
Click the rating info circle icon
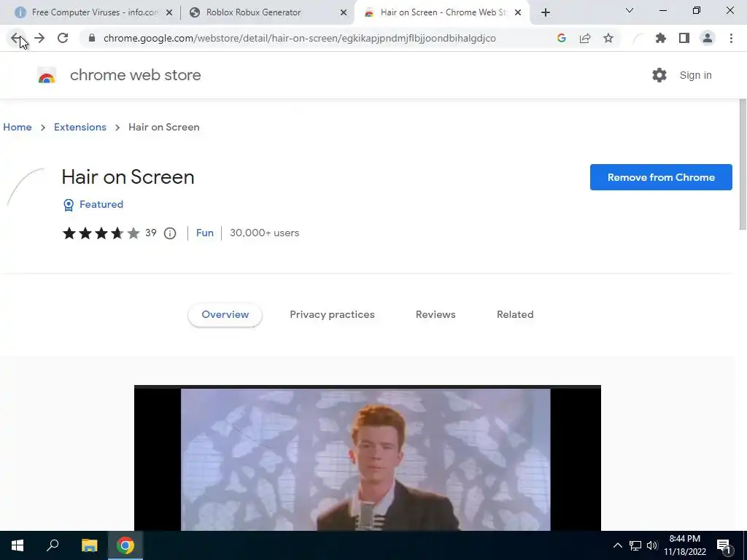tap(170, 233)
